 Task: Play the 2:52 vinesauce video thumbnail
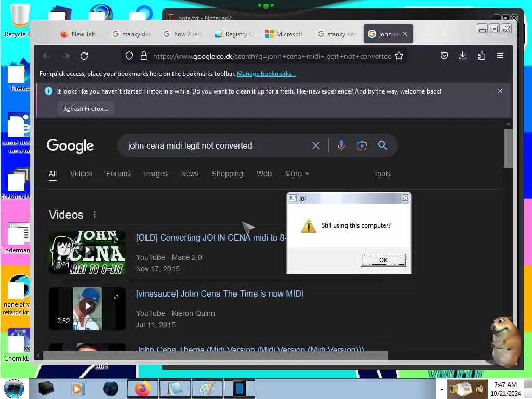[x=87, y=309]
